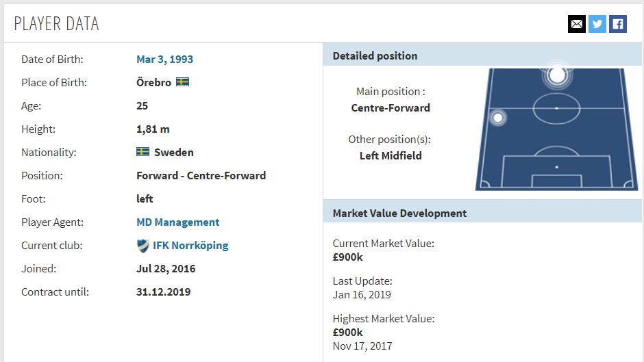
Task: Share player data on Twitter
Action: pos(597,24)
